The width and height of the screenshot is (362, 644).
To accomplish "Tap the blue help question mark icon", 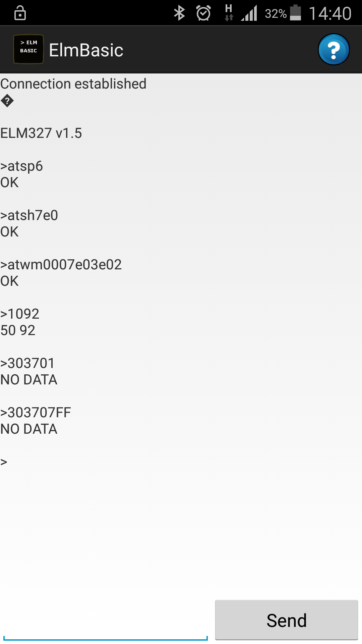I will 334,50.
